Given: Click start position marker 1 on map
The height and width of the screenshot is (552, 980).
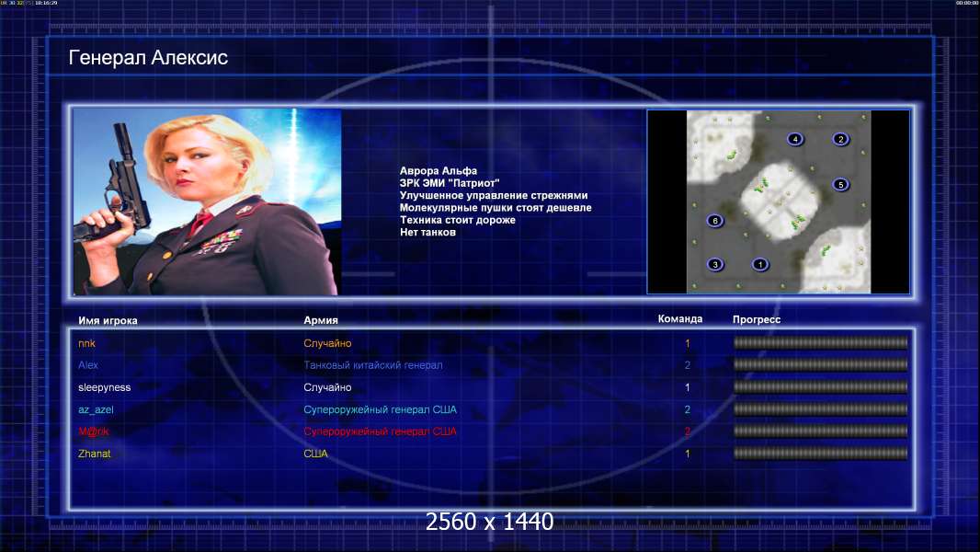Looking at the screenshot, I should (760, 264).
